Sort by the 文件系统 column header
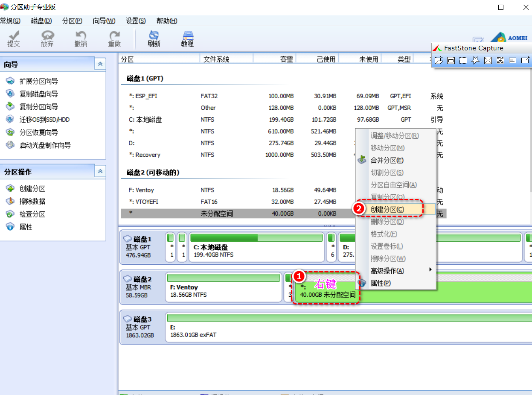Image resolution: width=532 pixels, height=395 pixels. [227, 59]
